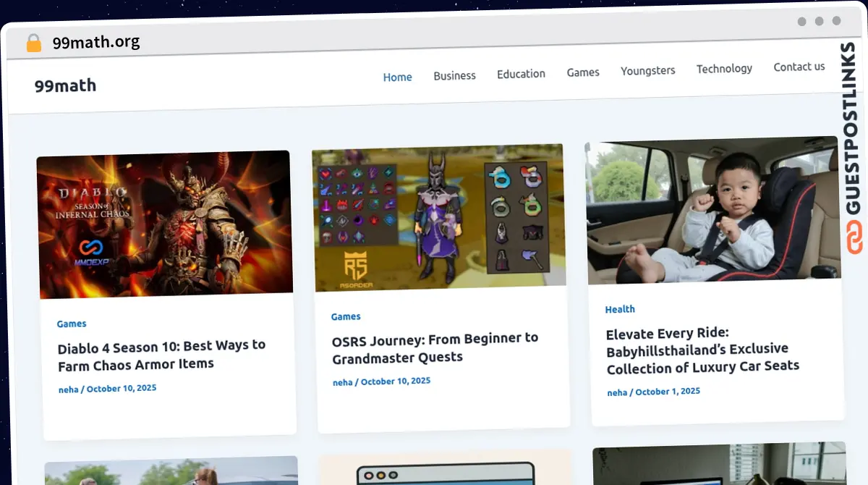This screenshot has height=485, width=868.
Task: Select Games in the navigation bar
Action: [582, 72]
